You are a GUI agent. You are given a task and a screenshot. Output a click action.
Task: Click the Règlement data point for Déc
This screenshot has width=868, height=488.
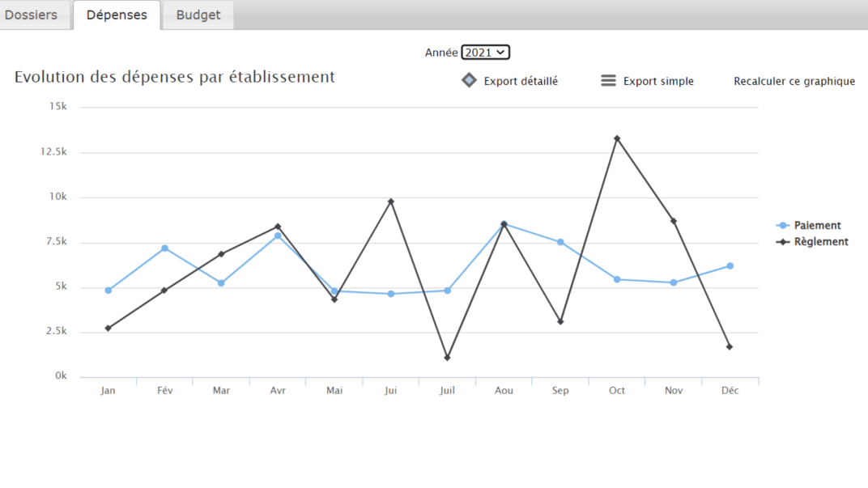click(x=730, y=347)
